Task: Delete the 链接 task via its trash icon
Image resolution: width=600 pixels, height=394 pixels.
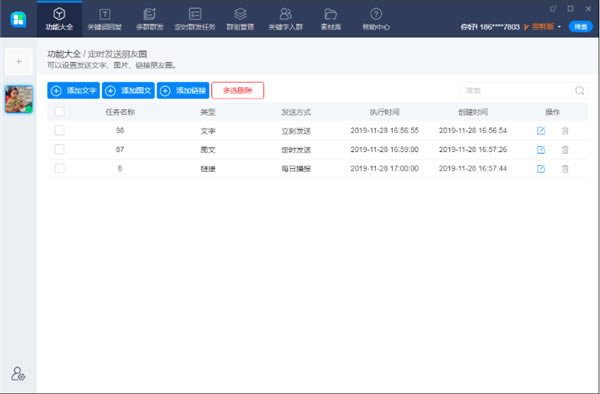Action: 565,169
